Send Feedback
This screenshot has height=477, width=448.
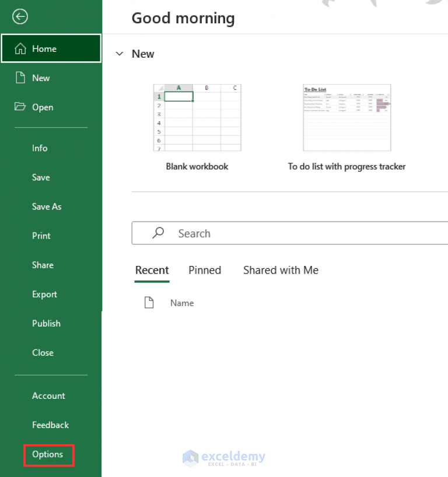pos(50,425)
